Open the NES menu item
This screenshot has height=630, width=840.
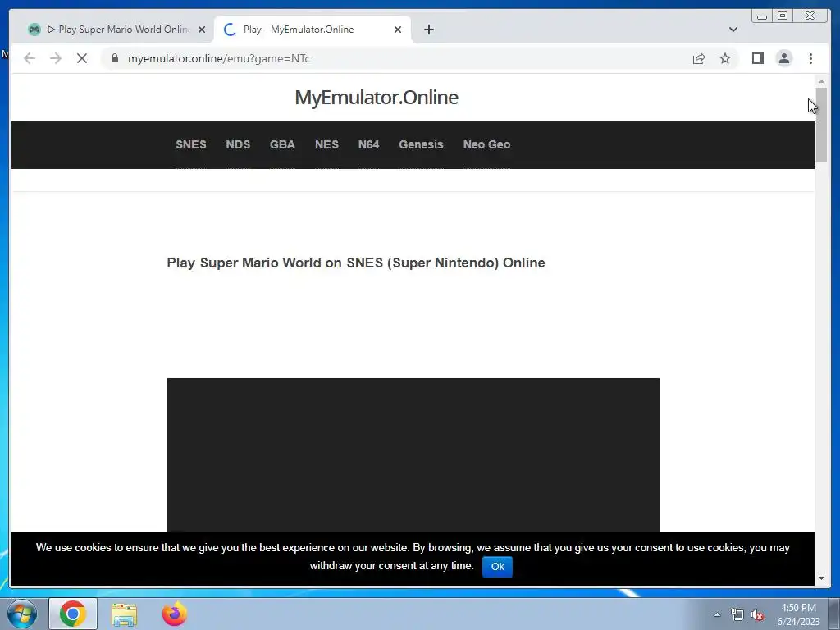[x=326, y=144]
